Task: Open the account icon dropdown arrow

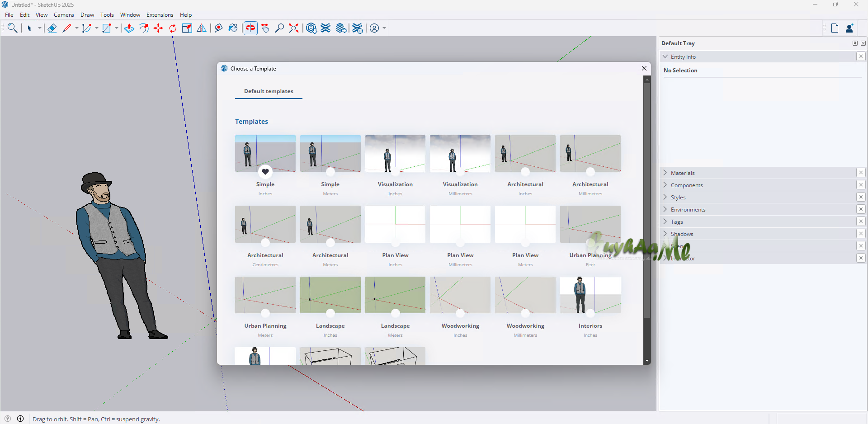Action: click(384, 28)
